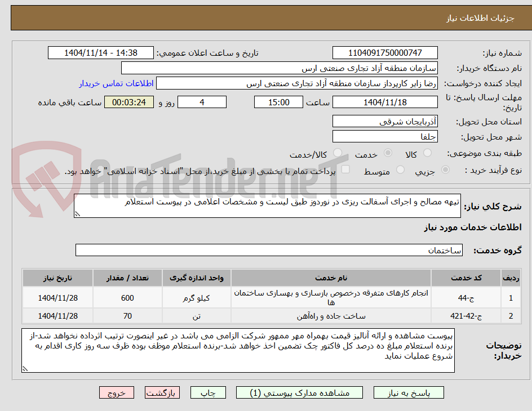Click resize handle of the description text area

click(77, 214)
